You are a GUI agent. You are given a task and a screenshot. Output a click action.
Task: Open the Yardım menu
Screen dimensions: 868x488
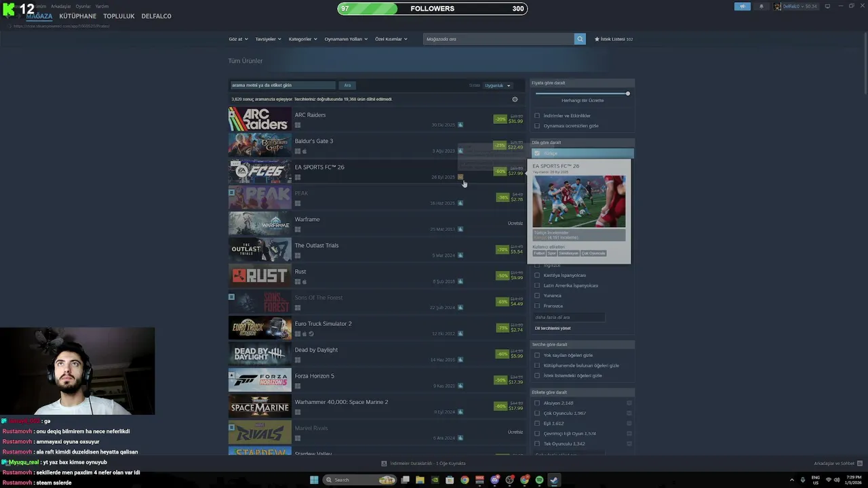click(x=102, y=6)
